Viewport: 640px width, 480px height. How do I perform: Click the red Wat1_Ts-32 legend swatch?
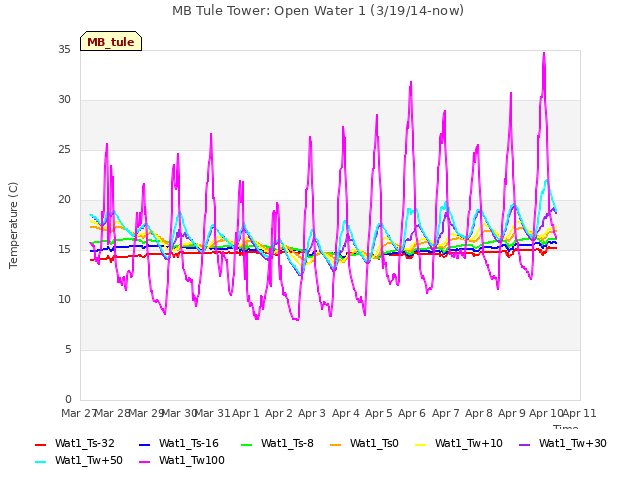(40, 444)
